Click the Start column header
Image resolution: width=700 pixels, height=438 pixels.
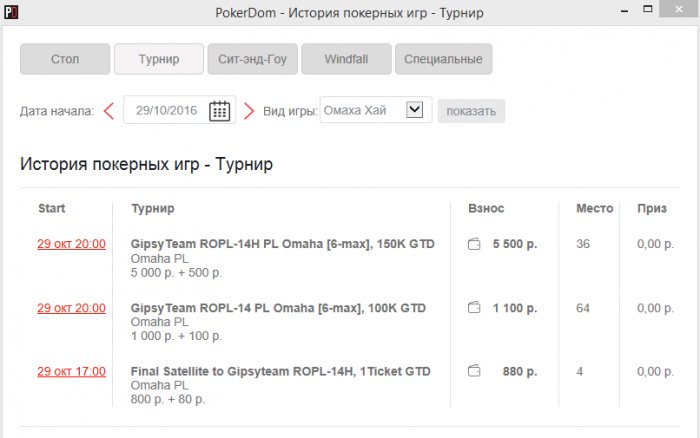tap(52, 209)
